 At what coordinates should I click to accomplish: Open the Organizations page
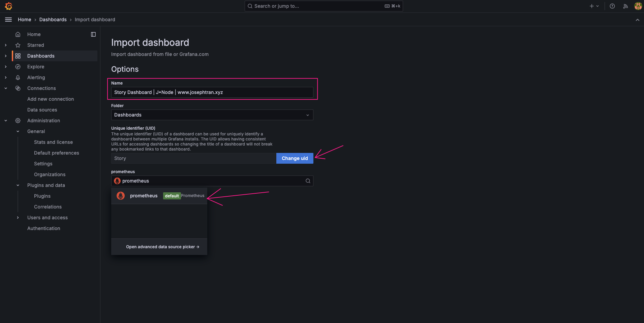(x=50, y=174)
